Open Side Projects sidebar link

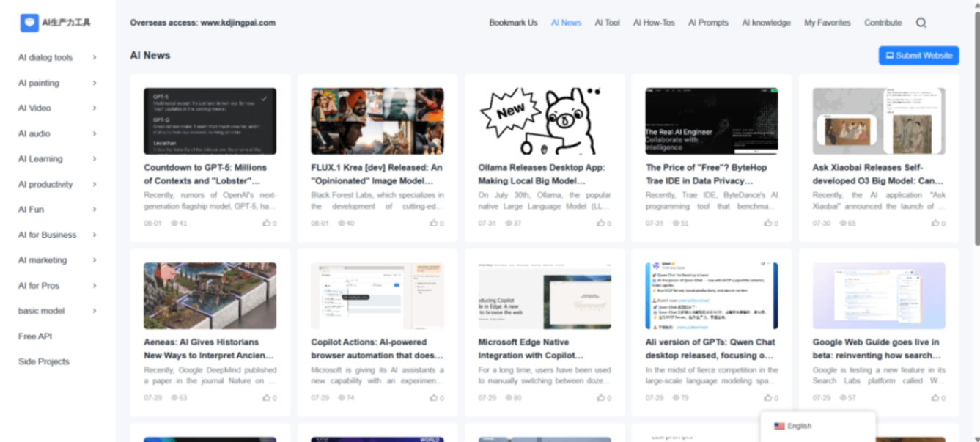44,361
